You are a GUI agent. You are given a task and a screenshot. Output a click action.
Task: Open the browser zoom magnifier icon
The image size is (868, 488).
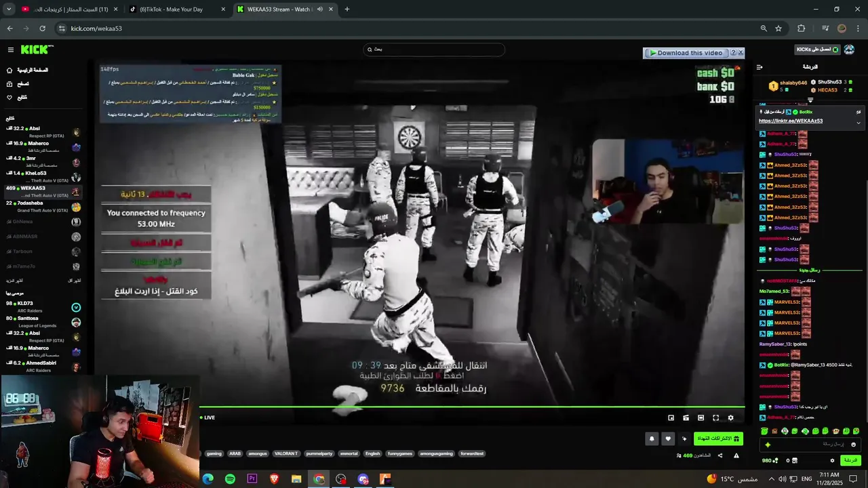point(764,28)
